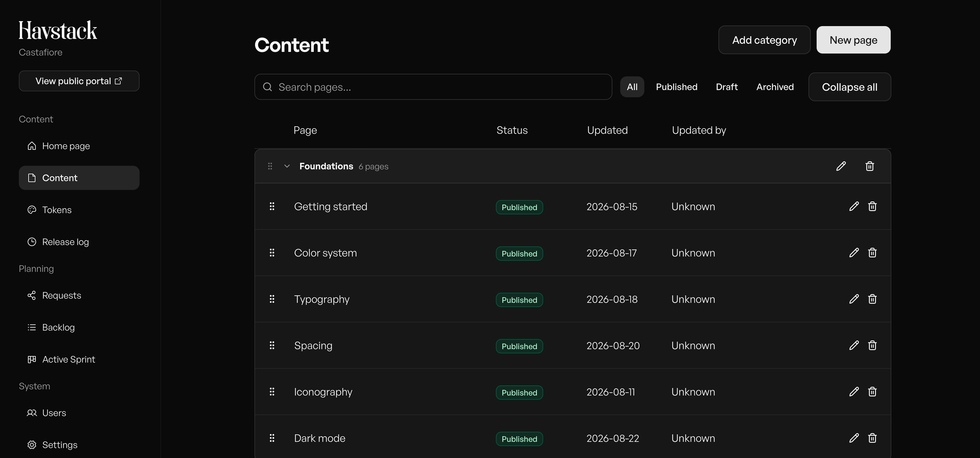Image resolution: width=980 pixels, height=458 pixels.
Task: Open Backlog in sidebar
Action: click(79, 328)
